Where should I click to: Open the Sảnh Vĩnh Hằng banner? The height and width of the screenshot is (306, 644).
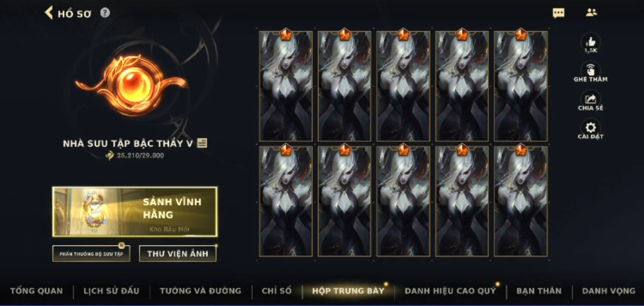tap(135, 212)
